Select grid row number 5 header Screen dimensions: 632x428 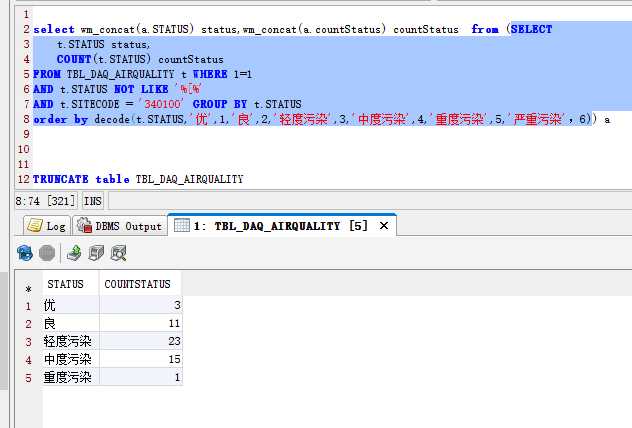[x=28, y=378]
